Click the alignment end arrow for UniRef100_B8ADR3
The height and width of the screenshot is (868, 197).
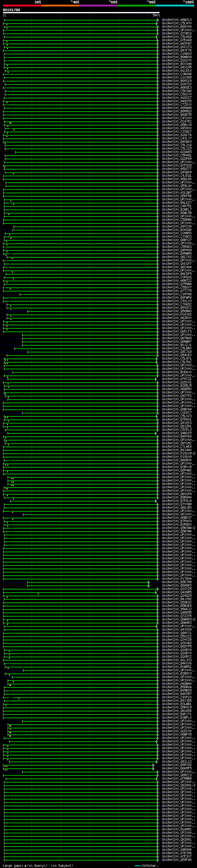(x=149, y=585)
